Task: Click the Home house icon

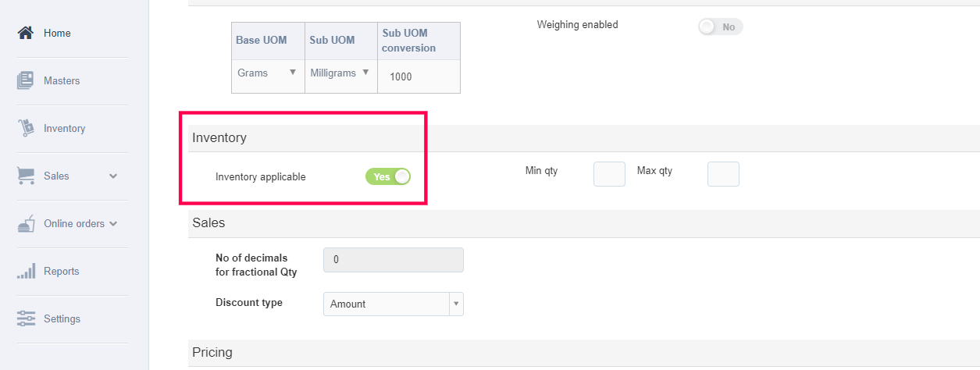Action: click(x=26, y=33)
